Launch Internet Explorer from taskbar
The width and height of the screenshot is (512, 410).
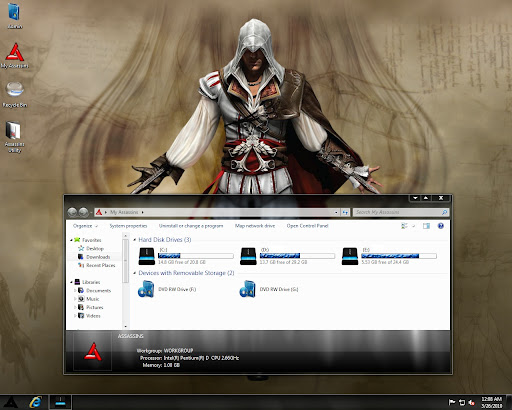(x=35, y=402)
